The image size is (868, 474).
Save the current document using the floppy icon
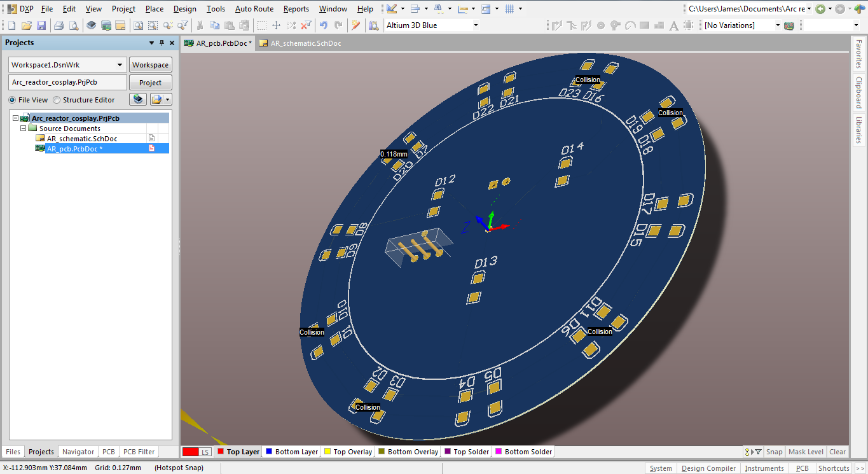(41, 25)
